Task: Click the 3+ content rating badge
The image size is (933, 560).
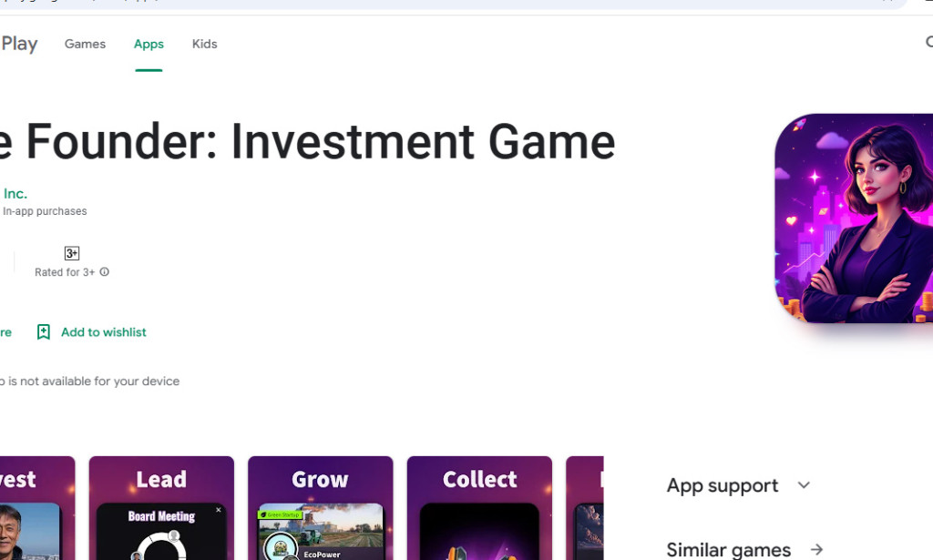Action: tap(71, 252)
